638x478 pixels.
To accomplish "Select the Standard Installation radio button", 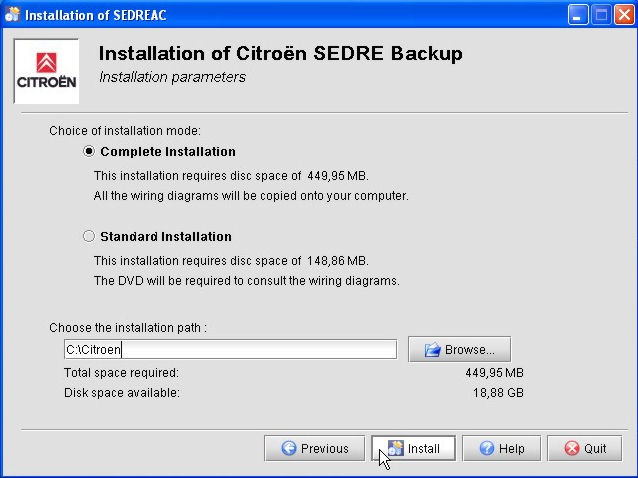I will tap(89, 237).
